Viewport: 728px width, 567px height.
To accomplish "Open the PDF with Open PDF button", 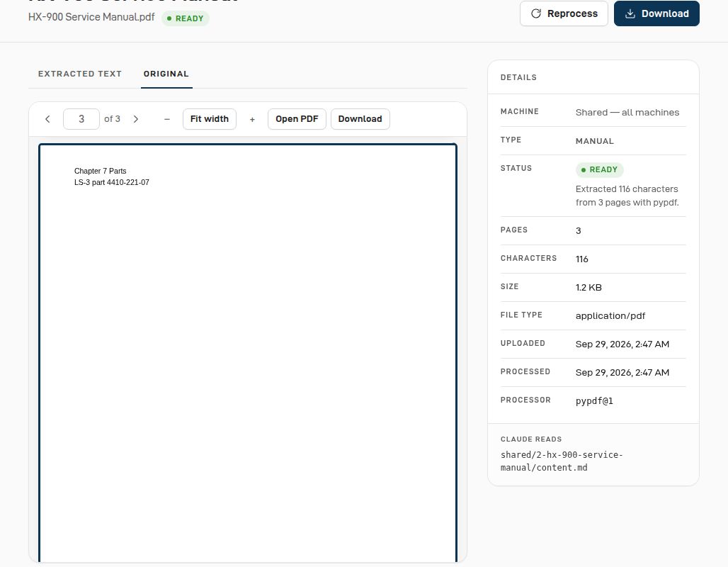I will (x=297, y=119).
